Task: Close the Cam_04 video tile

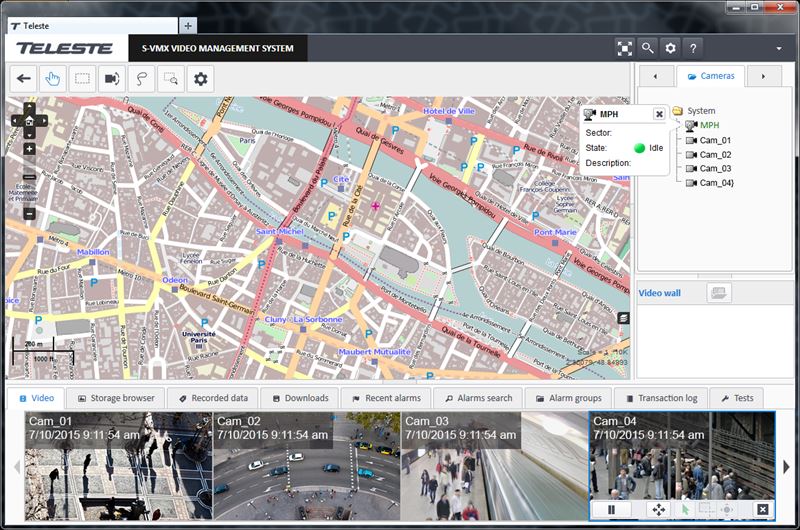Action: coord(762,510)
